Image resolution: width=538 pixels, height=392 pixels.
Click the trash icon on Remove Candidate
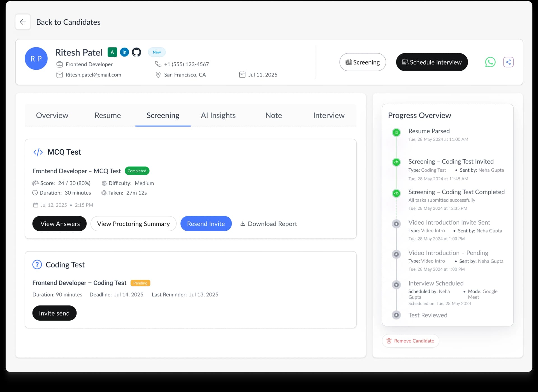point(389,341)
